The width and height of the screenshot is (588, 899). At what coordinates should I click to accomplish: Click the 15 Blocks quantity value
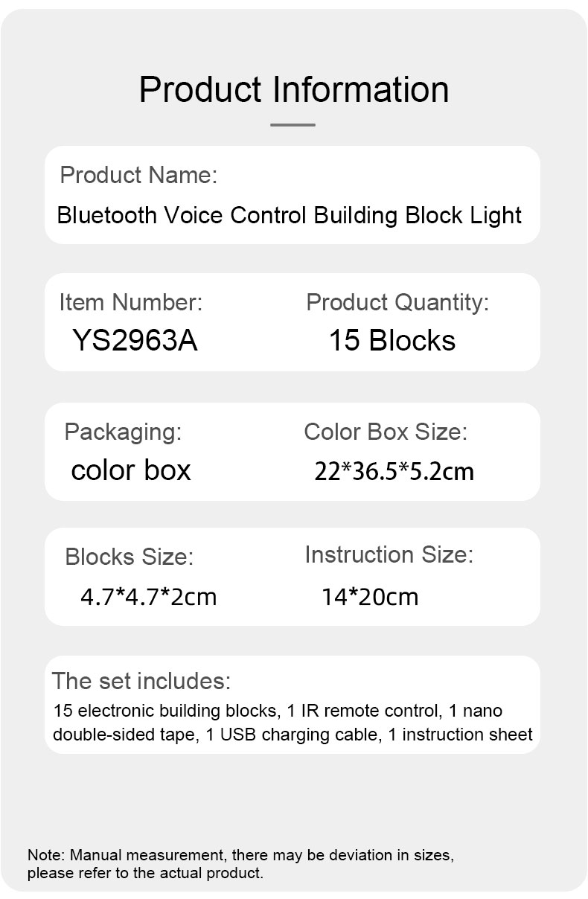[392, 340]
